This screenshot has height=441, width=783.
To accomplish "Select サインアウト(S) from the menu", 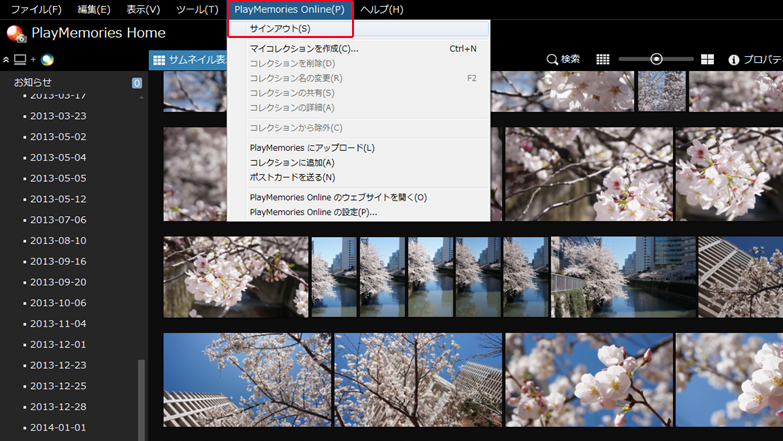I will [x=279, y=29].
